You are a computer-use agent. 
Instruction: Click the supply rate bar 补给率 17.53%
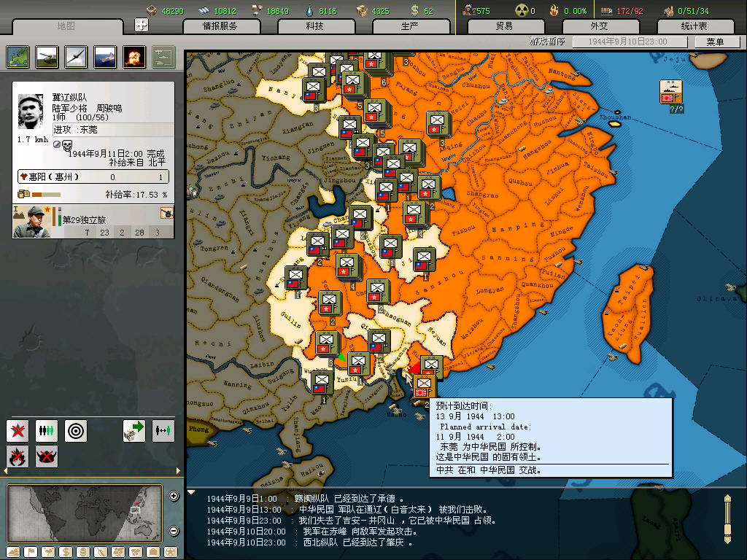click(x=46, y=194)
